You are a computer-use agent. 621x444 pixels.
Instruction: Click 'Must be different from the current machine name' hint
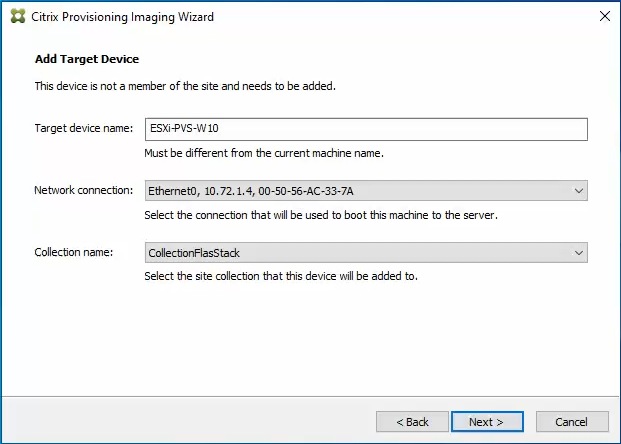(264, 153)
